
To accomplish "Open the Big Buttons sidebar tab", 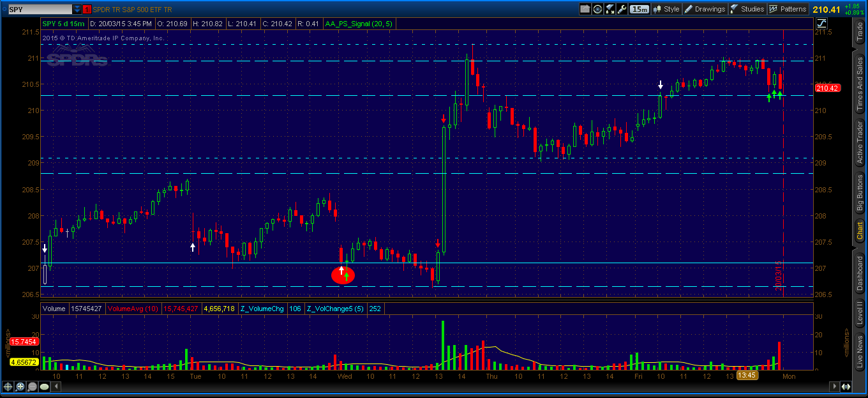I will pyautogui.click(x=859, y=194).
